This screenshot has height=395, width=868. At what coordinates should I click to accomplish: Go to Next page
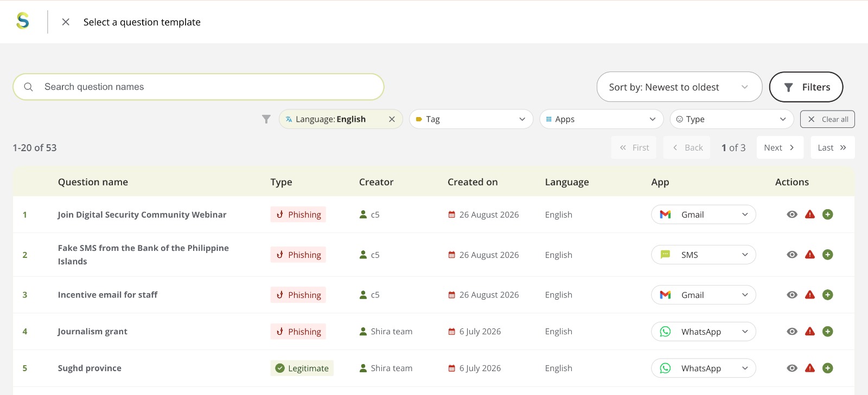click(x=780, y=147)
